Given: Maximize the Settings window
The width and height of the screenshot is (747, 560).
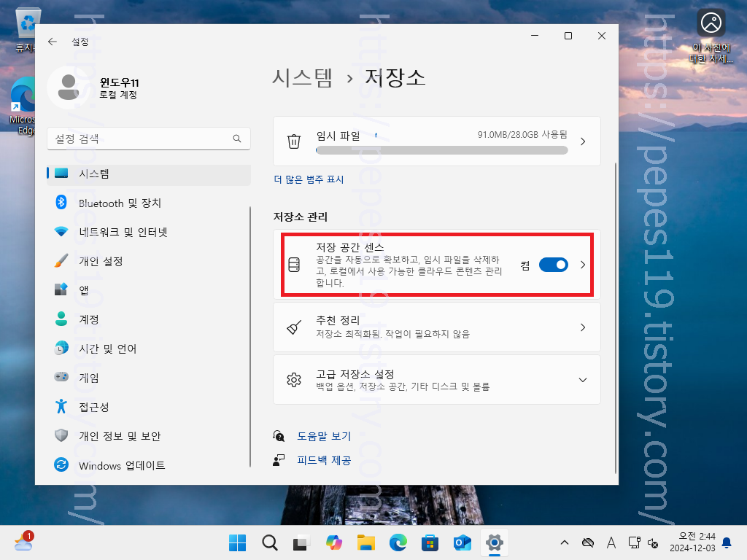Looking at the screenshot, I should click(568, 36).
